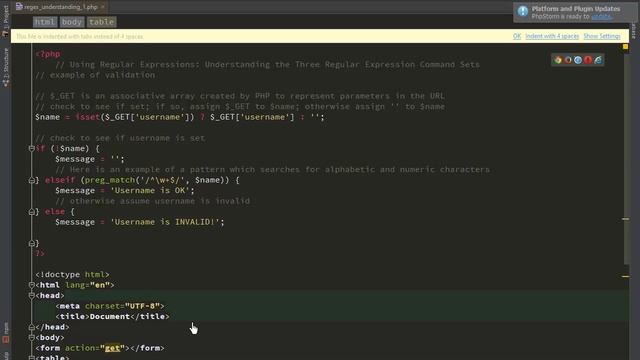Click the PHP file icon on the editor tab

(x=19, y=7)
